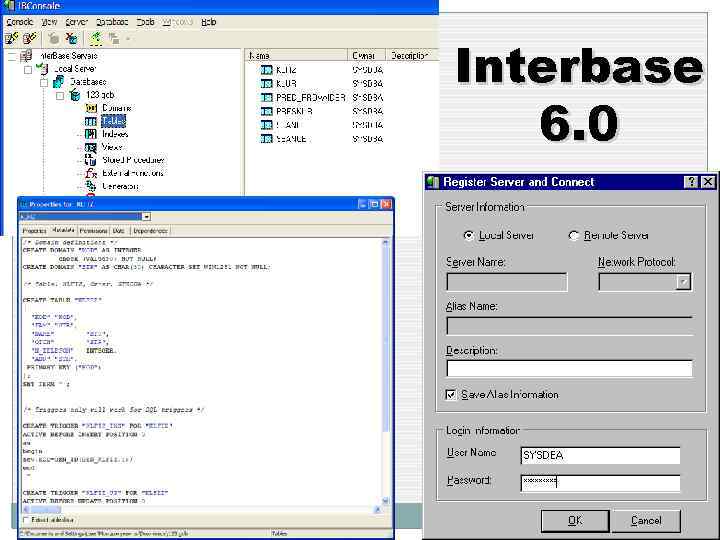Click the Database Connect toolbar icon
720x540 pixels.
(54, 39)
